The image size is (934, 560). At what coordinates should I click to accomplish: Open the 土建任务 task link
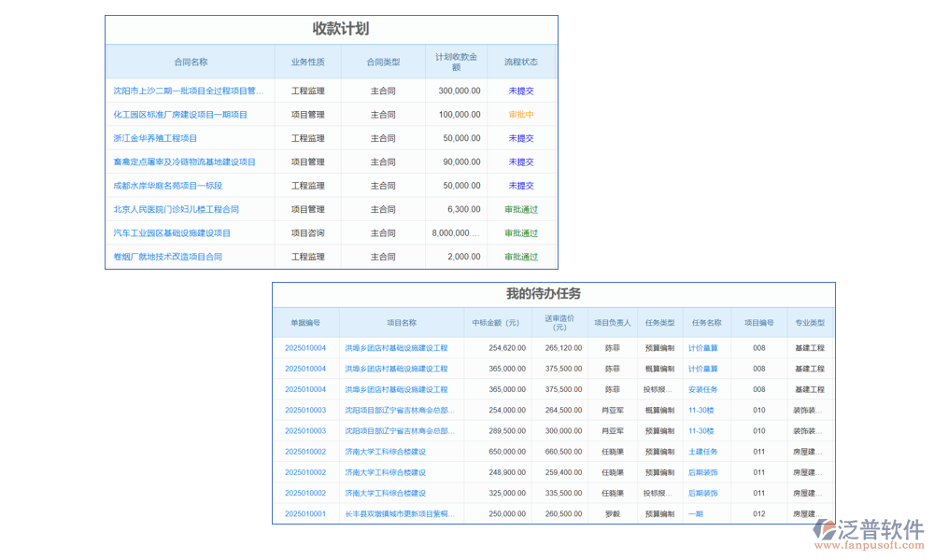(x=702, y=452)
